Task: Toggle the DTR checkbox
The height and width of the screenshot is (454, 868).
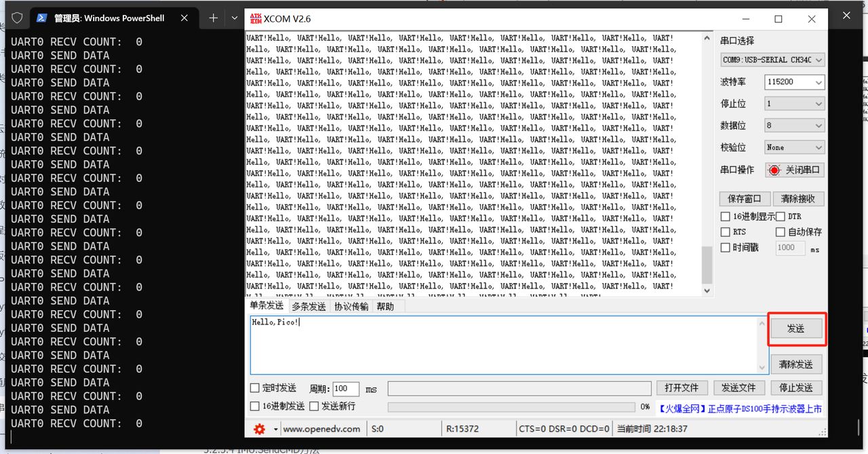Action: tap(780, 216)
